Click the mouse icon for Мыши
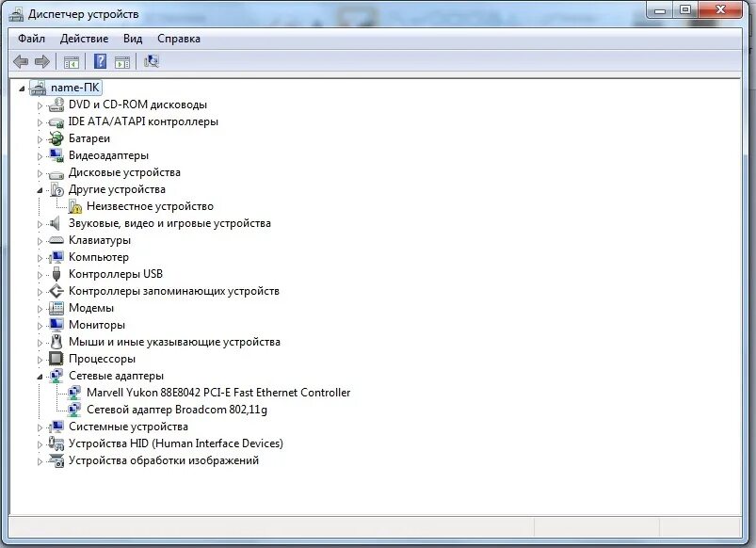This screenshot has width=756, height=548. coord(56,342)
